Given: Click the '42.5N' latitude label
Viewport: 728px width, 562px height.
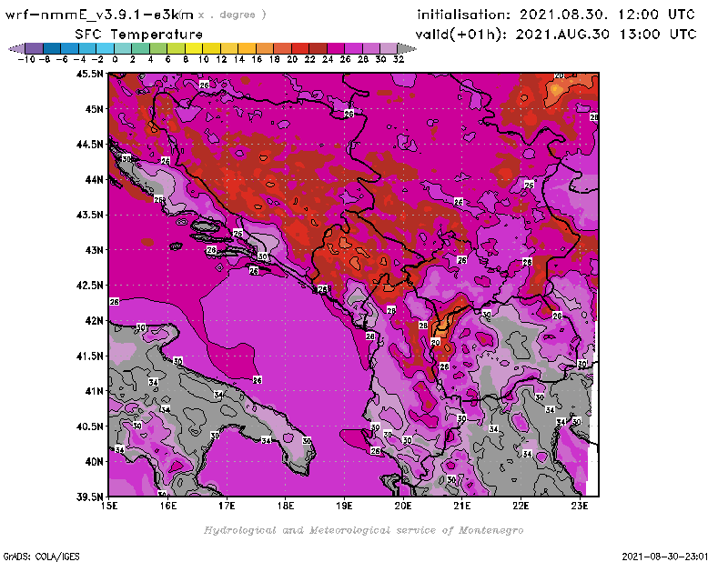Looking at the screenshot, I should point(89,286).
